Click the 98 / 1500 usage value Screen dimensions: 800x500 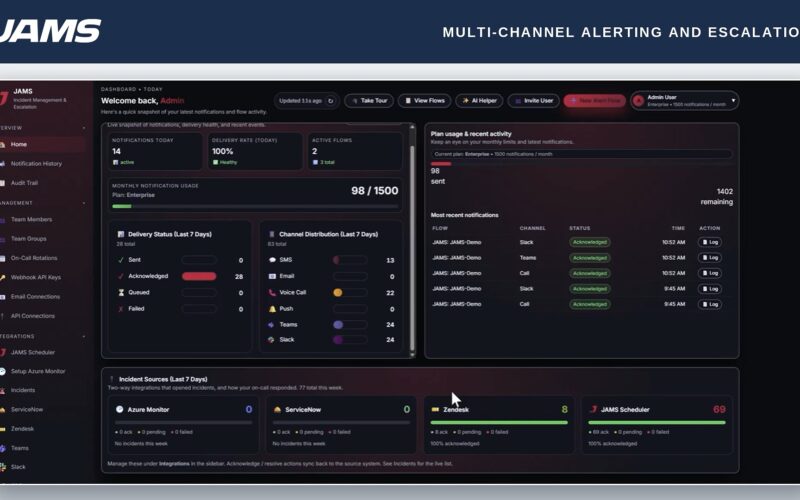374,191
